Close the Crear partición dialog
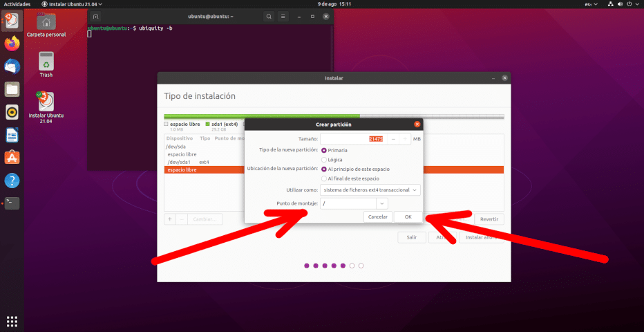The height and width of the screenshot is (332, 644). click(x=417, y=124)
